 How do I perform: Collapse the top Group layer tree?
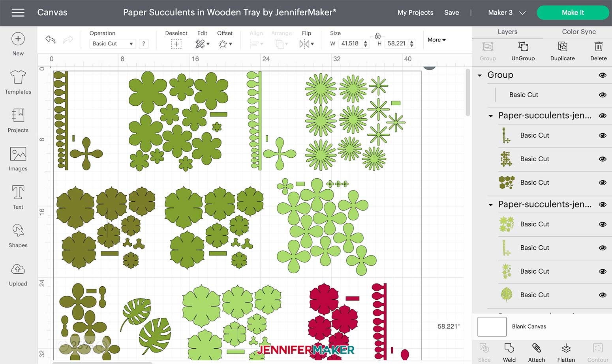coord(480,75)
